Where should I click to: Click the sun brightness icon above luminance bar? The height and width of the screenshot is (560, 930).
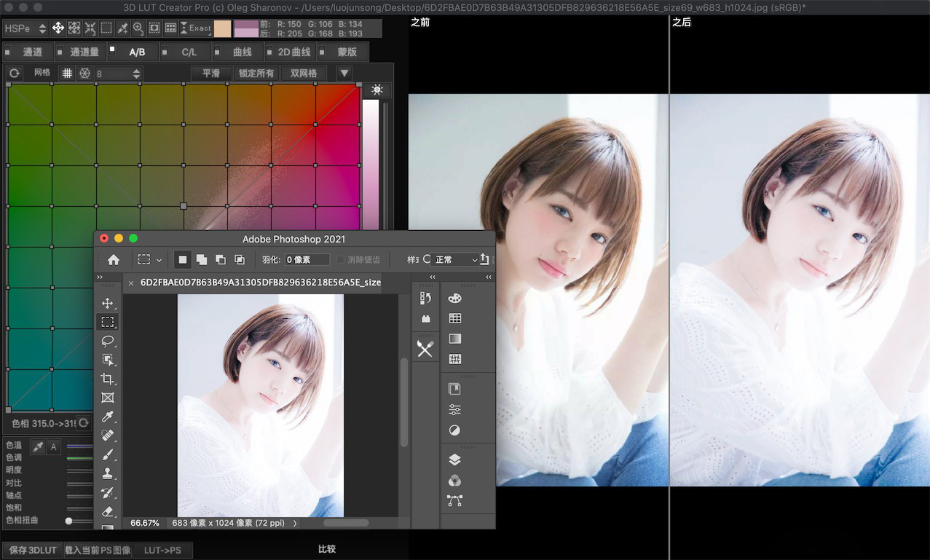click(x=377, y=90)
